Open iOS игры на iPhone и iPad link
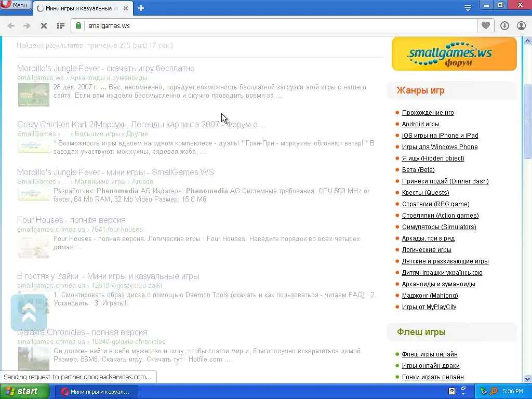This screenshot has height=399, width=532. 440,136
